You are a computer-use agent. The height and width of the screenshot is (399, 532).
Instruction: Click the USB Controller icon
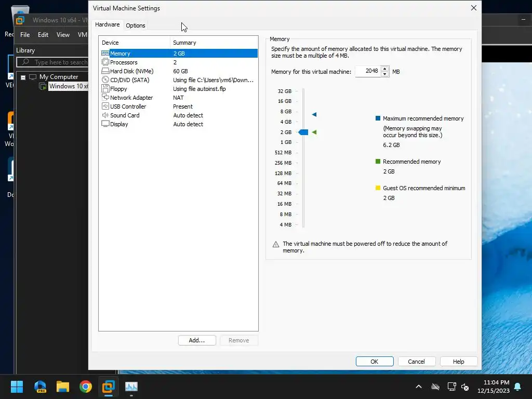point(105,106)
